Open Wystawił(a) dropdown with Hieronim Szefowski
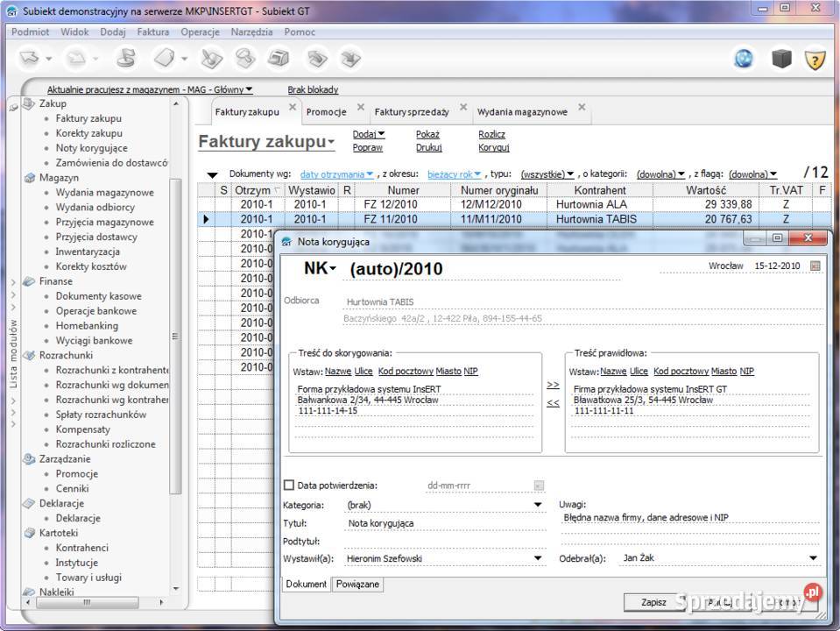This screenshot has height=631, width=840. point(538,557)
